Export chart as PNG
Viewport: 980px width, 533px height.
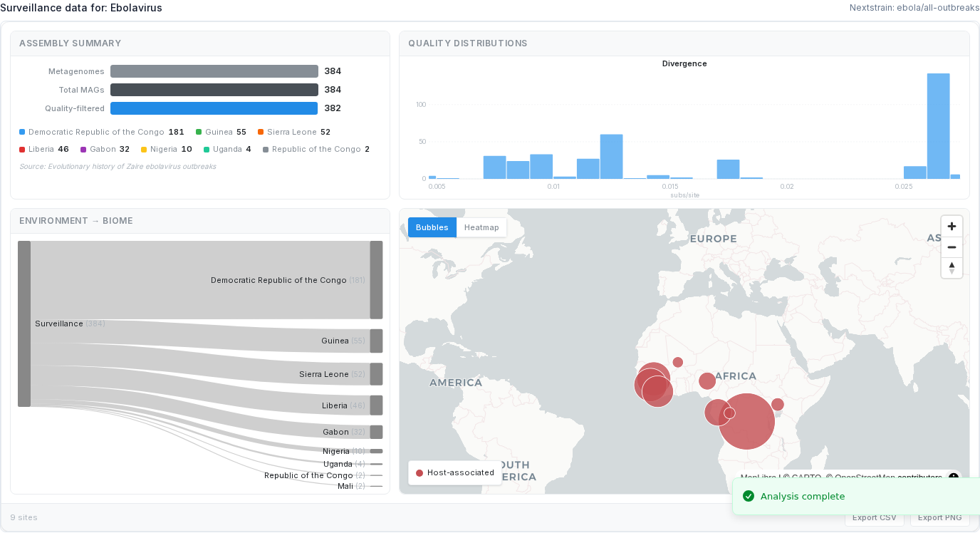click(939, 518)
